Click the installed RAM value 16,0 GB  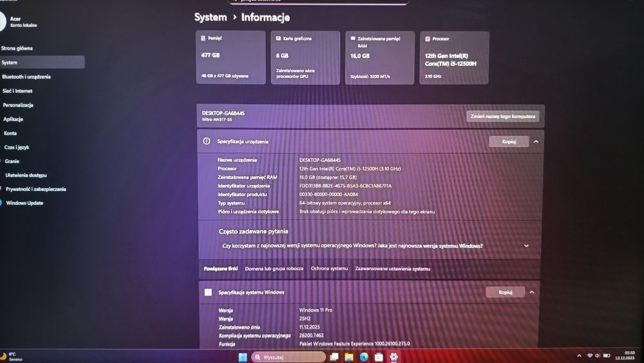[x=360, y=56]
